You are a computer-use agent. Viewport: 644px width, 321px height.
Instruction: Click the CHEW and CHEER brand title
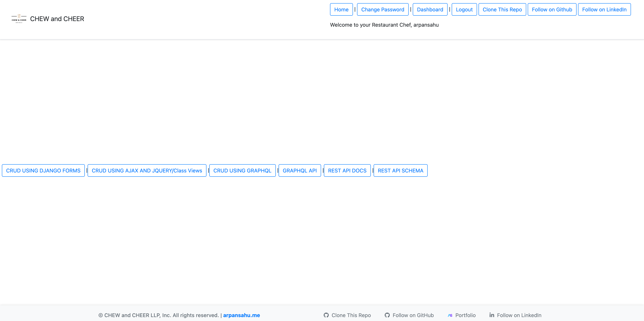pyautogui.click(x=57, y=19)
